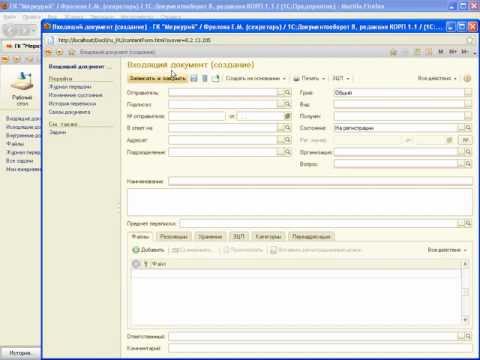Viewport: 480px width, 360px height.
Task: Switch to the last tab after Категории
Action: (x=311, y=236)
